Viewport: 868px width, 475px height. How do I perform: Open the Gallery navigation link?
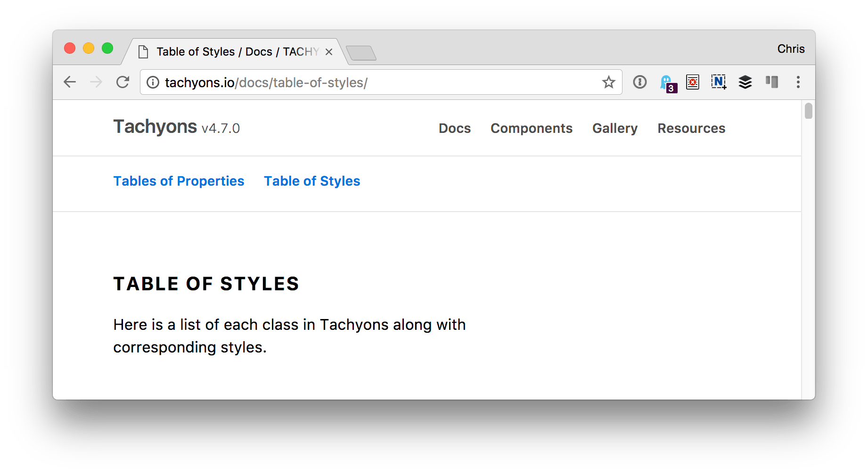tap(615, 128)
